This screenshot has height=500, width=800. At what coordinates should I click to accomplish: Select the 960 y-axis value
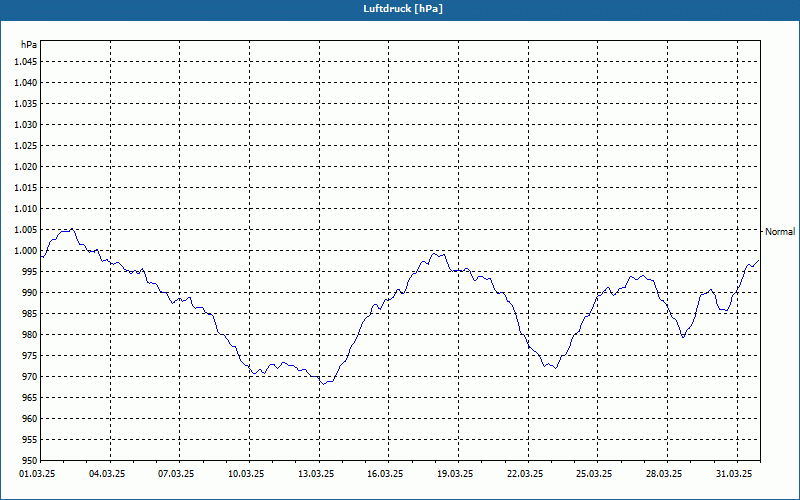30,418
